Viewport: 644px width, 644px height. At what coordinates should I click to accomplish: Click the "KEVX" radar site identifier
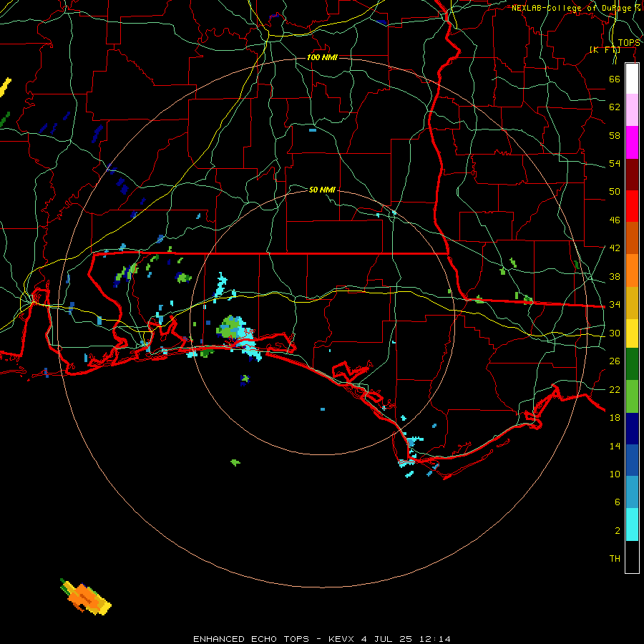click(x=341, y=639)
